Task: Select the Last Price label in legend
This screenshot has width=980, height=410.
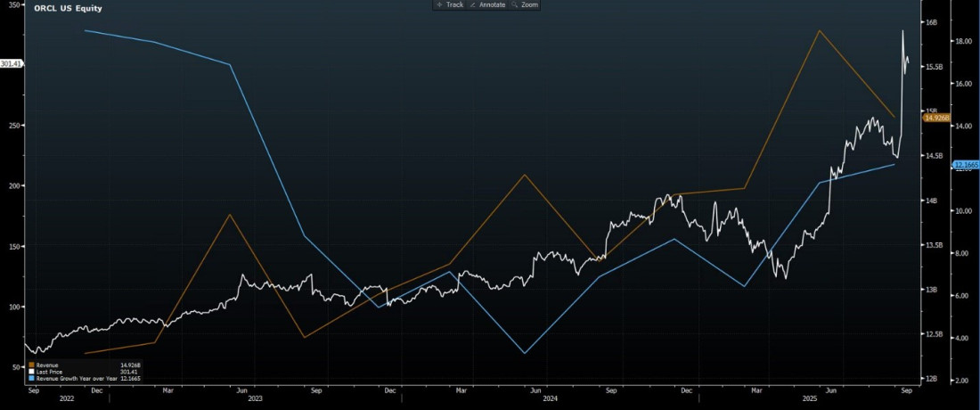Action: pyautogui.click(x=51, y=372)
